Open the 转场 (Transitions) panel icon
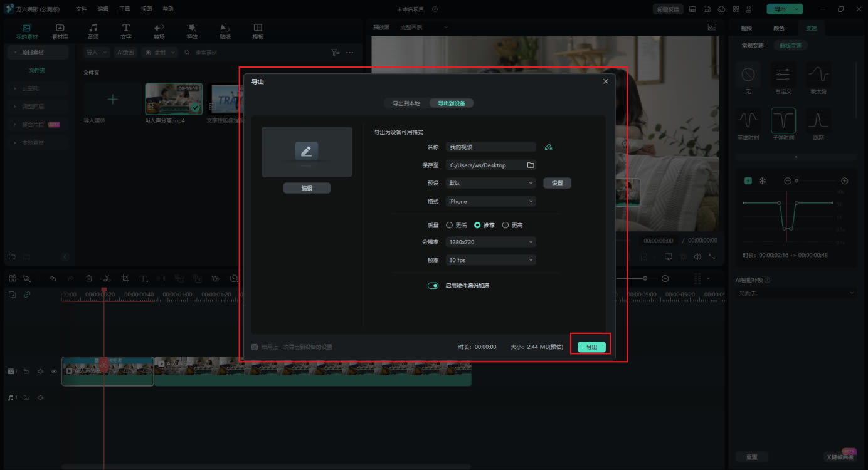868x470 pixels. coord(159,31)
